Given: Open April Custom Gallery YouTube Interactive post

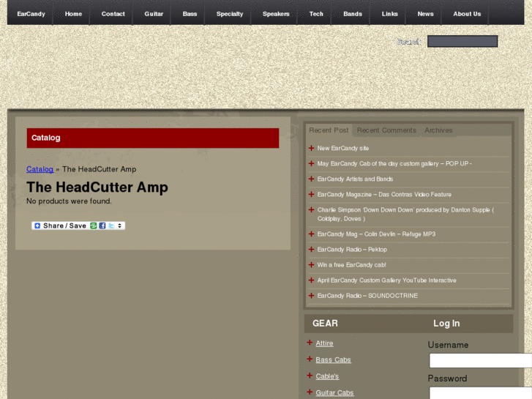Looking at the screenshot, I should point(386,280).
